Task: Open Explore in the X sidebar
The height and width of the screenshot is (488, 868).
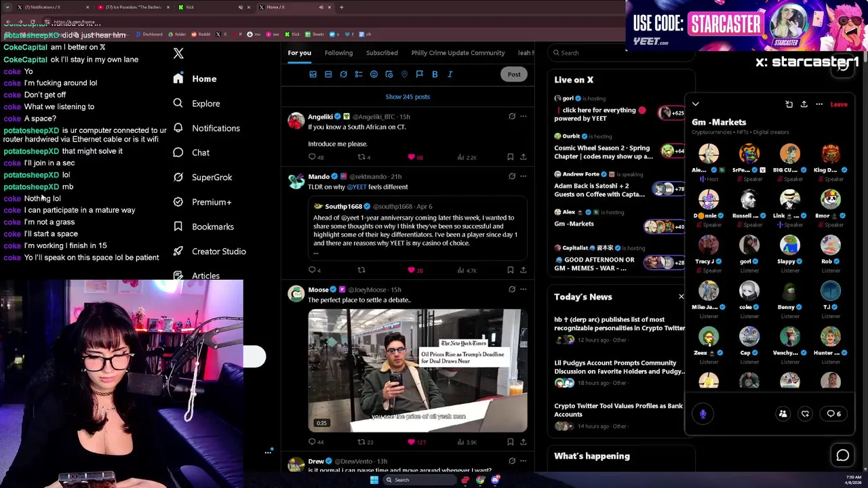Action: click(196, 104)
